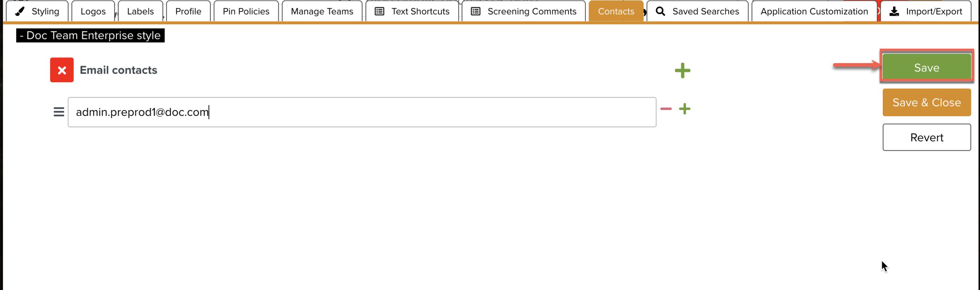Click the Save & Close button
Screen dimensions: 980x290
926,102
